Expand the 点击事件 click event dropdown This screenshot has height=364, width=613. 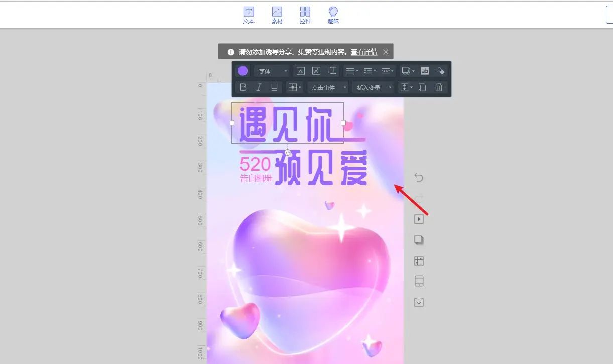click(328, 87)
